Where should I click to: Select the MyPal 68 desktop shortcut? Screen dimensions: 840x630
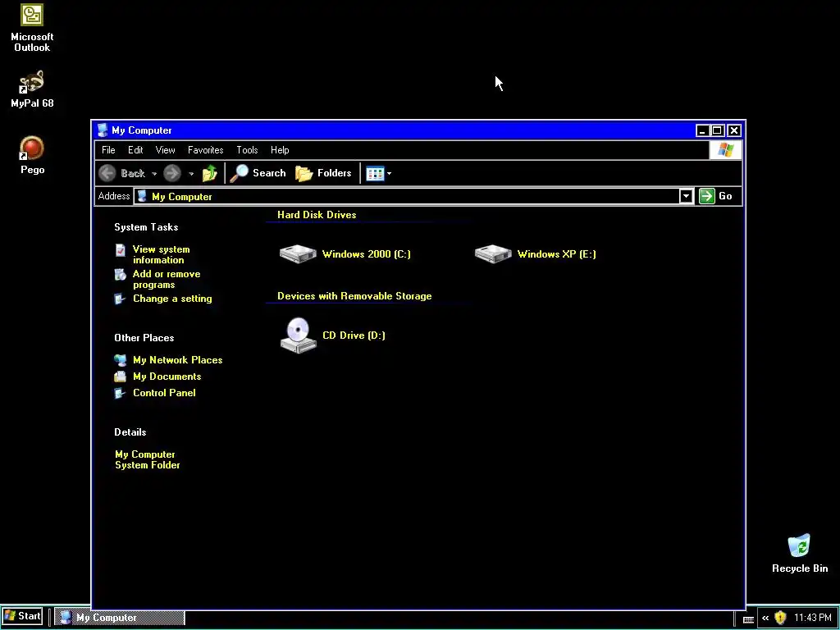[x=32, y=89]
